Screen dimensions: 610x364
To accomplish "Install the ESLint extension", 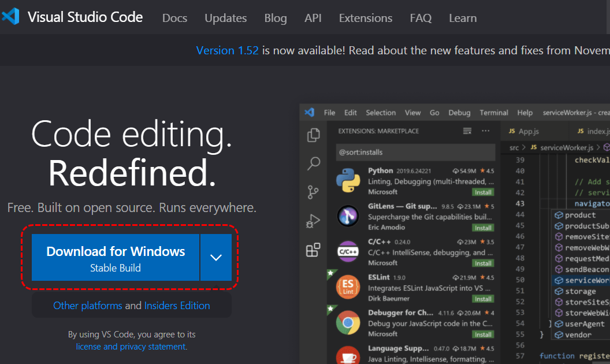I will tap(483, 299).
